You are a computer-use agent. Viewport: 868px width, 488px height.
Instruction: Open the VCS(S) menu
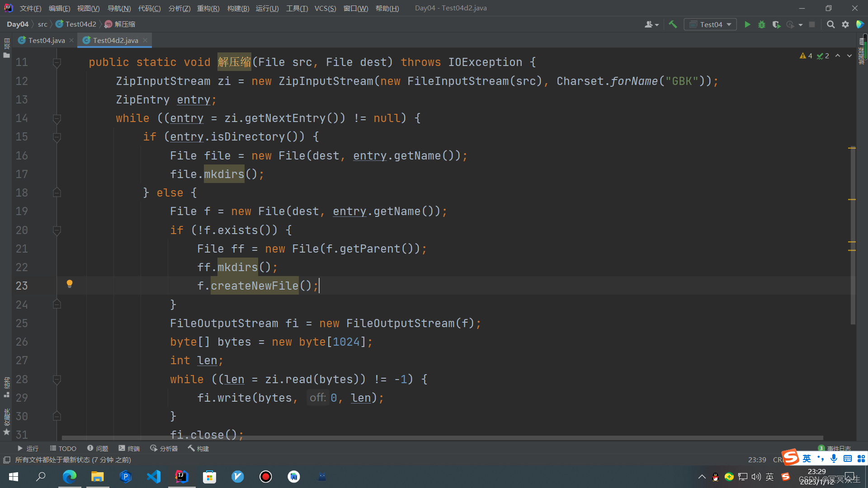click(325, 8)
